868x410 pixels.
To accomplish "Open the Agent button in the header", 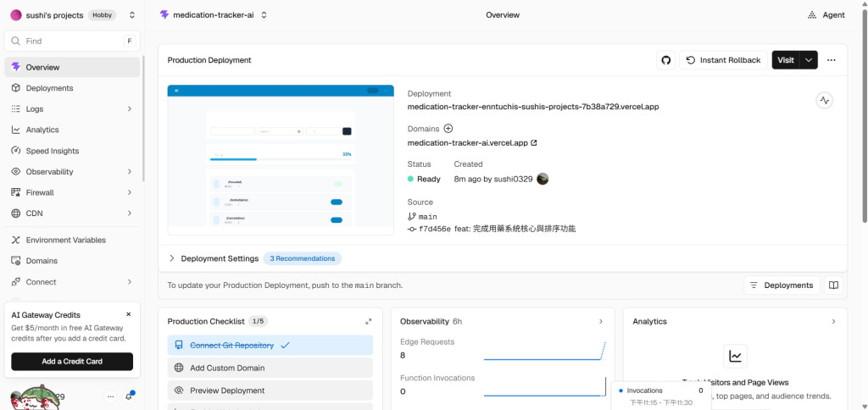I will (826, 15).
